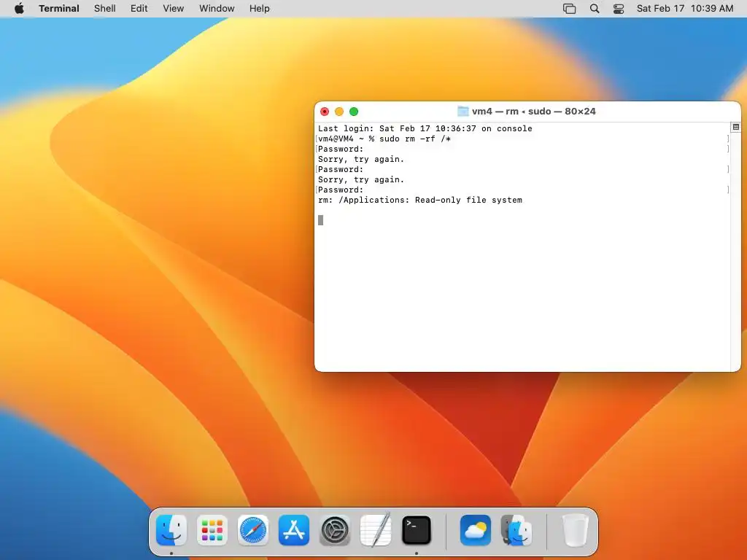Screen dimensions: 747x560
Task: Click the split pane icon in Terminal
Action: click(736, 127)
